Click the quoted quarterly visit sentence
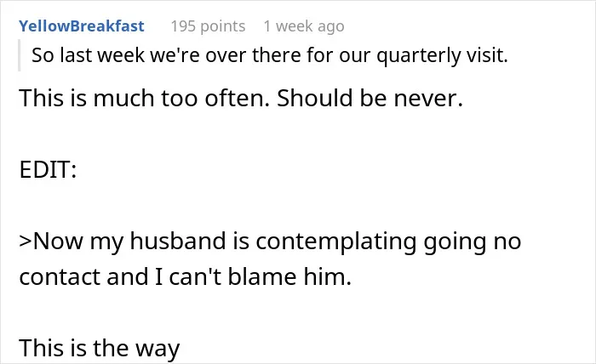The image size is (596, 364). pos(270,55)
